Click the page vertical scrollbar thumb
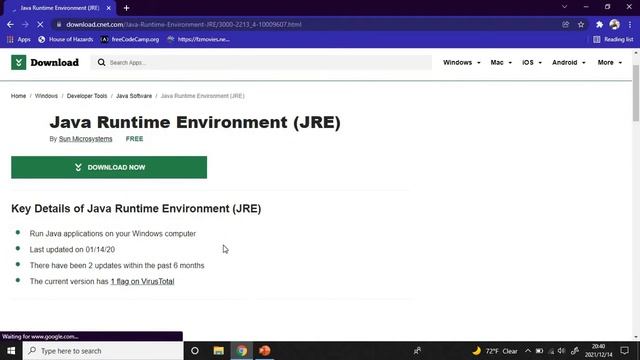Image resolution: width=640 pixels, height=360 pixels. (636, 93)
